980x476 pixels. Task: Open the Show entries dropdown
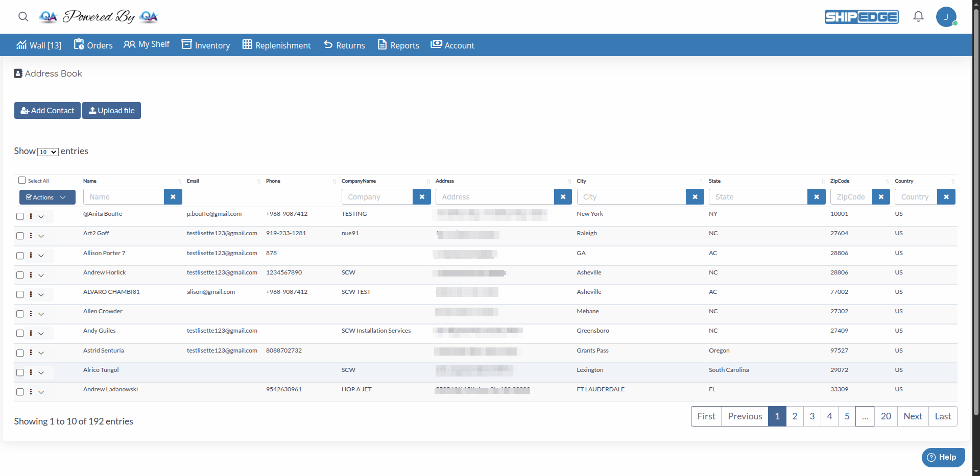(47, 152)
